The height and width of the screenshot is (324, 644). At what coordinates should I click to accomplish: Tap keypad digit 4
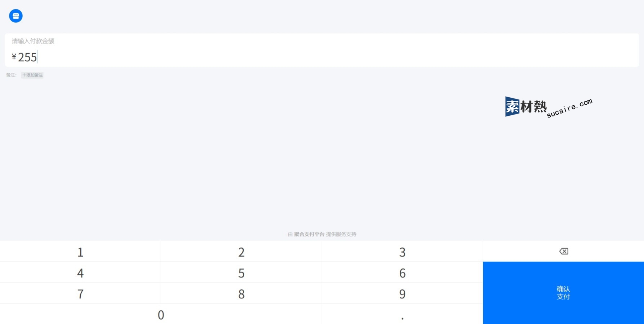pos(80,272)
